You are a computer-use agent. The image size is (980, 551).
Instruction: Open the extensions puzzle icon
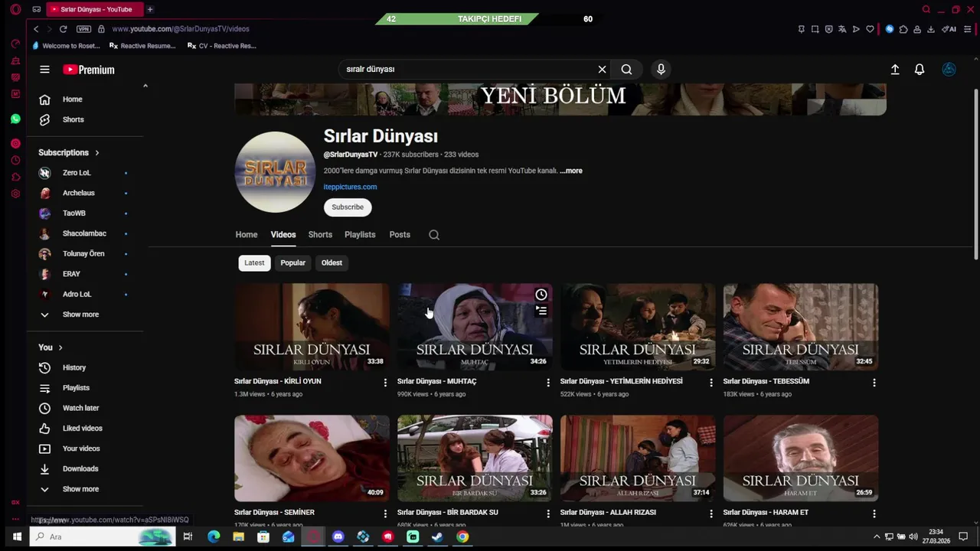tap(903, 29)
